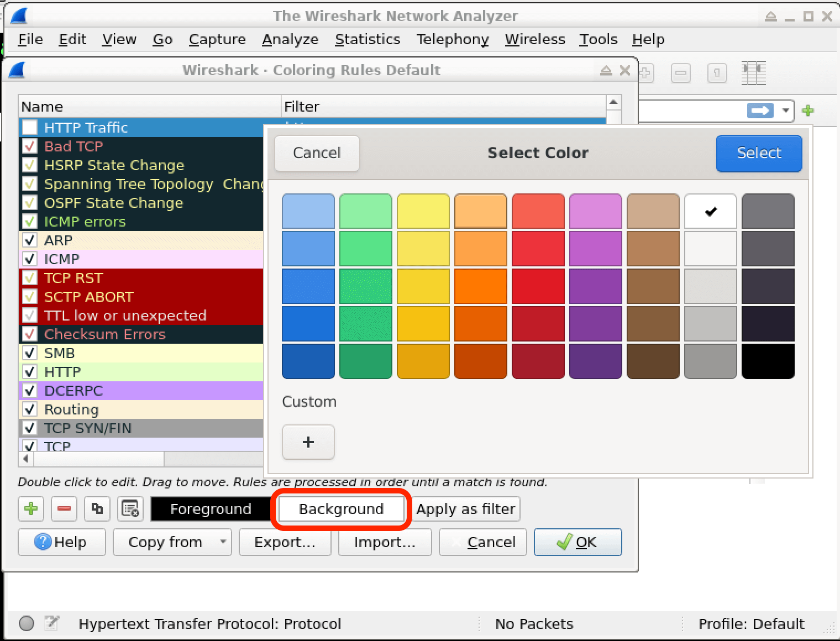Image resolution: width=840 pixels, height=641 pixels.
Task: Enable the HTTP Traffic rule checkbox
Action: tap(30, 128)
